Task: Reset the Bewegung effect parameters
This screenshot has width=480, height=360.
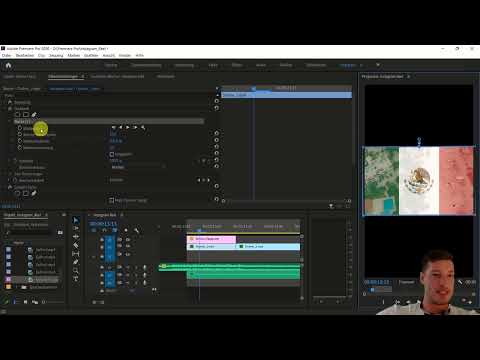Action: pyautogui.click(x=217, y=101)
